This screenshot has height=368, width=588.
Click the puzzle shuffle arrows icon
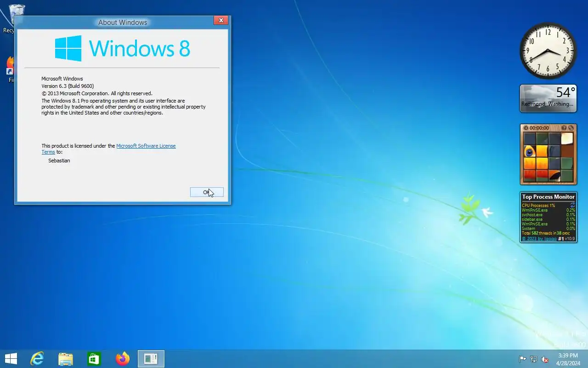571,128
